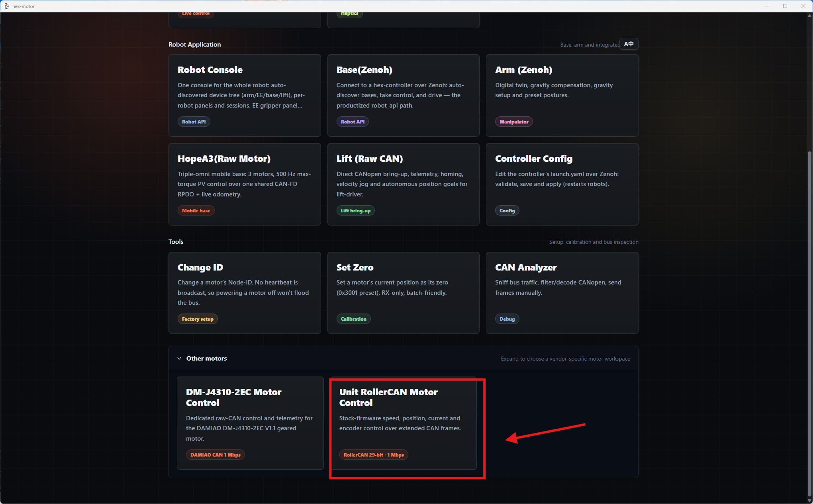
Task: Click the 'Edit the controller's launch.yaml' description
Action: click(x=556, y=179)
